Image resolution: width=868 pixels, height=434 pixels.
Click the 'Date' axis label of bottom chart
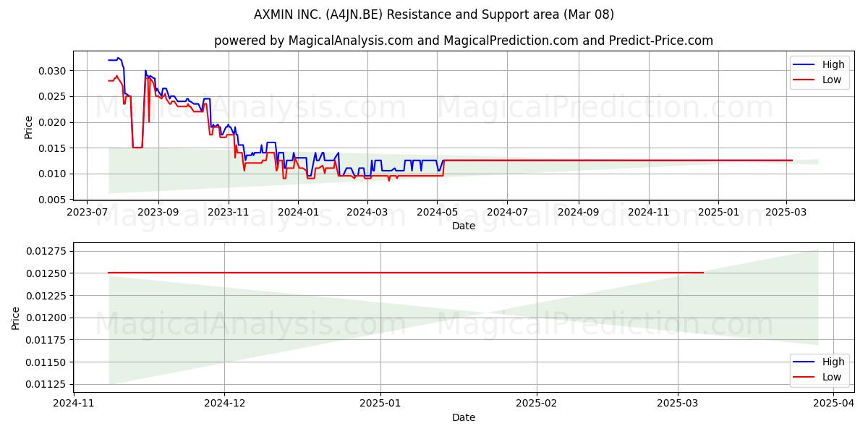[464, 417]
